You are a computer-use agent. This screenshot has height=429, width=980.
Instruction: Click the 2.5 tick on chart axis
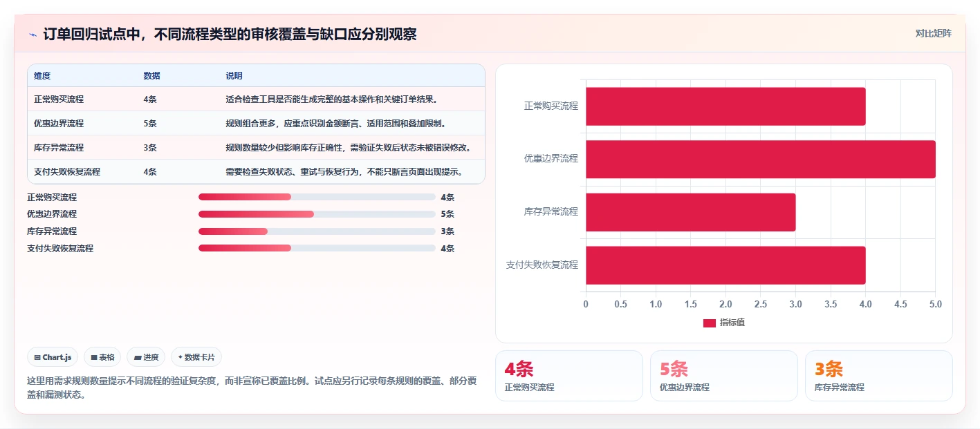[761, 304]
